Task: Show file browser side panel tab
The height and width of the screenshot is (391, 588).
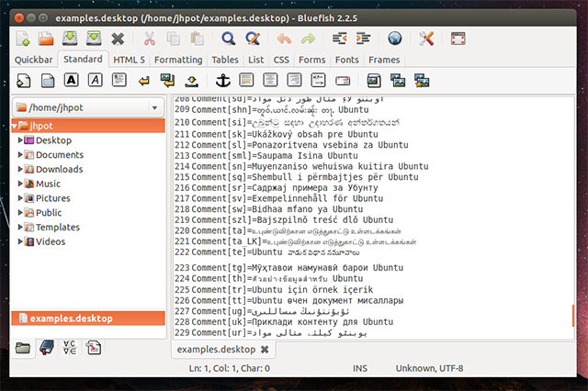Action: point(23,348)
